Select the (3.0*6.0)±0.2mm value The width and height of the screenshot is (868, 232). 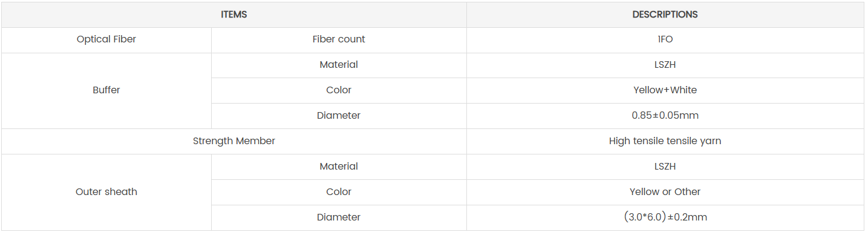click(x=665, y=217)
